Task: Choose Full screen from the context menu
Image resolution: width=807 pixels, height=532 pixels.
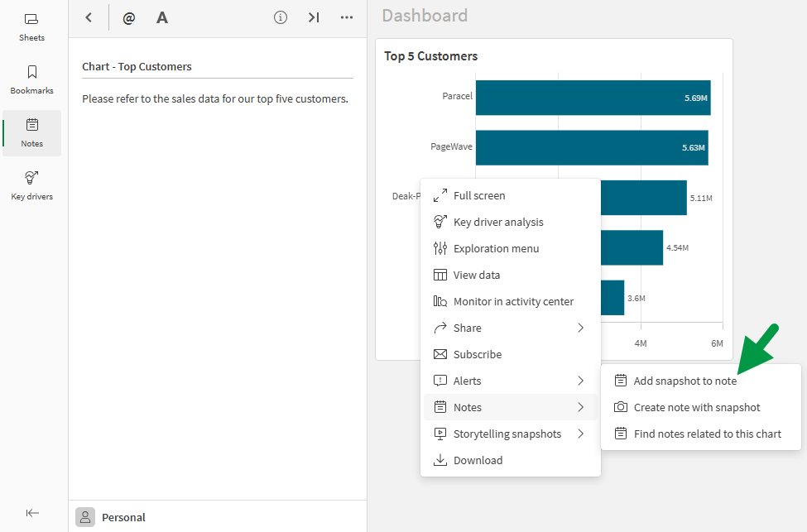Action: (x=479, y=195)
